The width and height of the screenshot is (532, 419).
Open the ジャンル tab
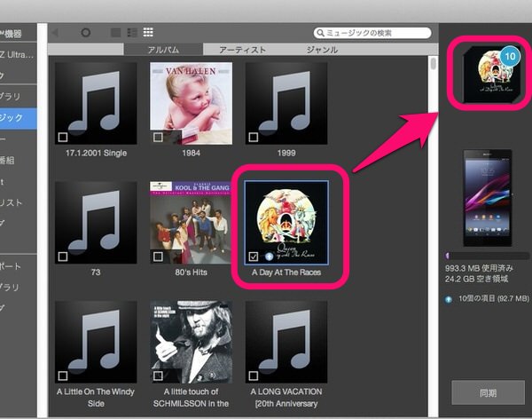coord(322,50)
